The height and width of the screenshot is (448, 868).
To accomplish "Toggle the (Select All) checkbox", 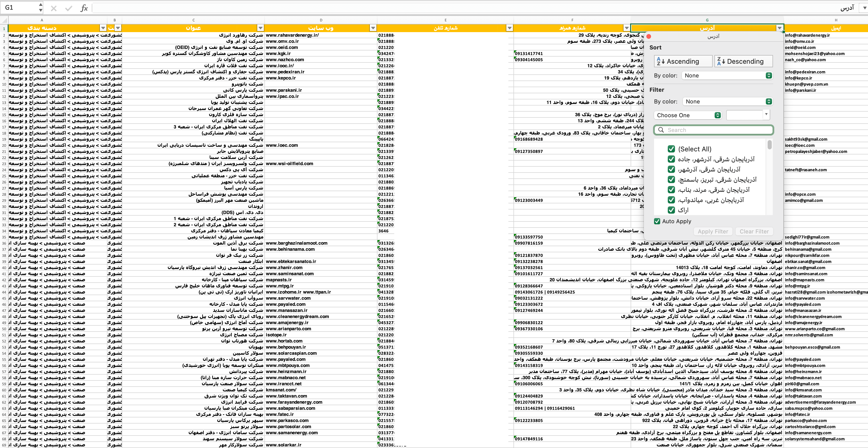I will point(671,149).
